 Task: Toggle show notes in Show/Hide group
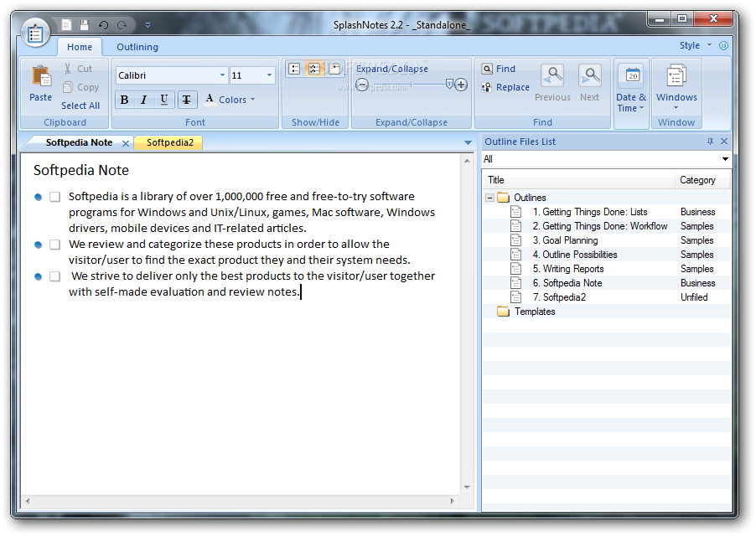pos(334,69)
